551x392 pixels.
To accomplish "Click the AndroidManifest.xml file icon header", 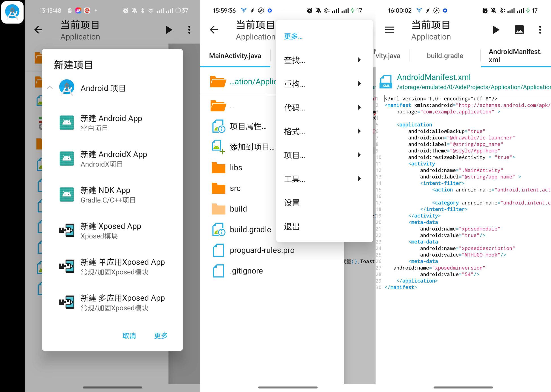I will click(x=386, y=82).
